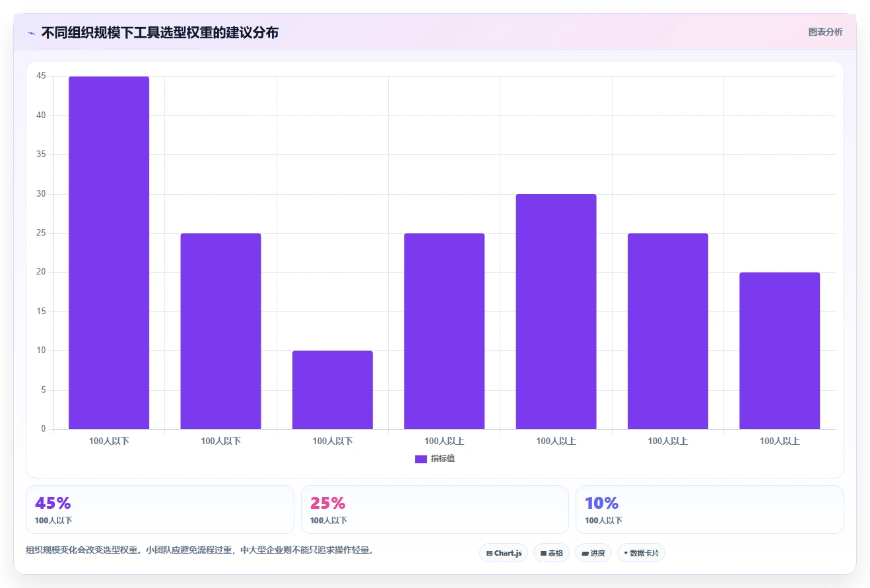
Task: Click the y-axis label 15
Action: [41, 311]
